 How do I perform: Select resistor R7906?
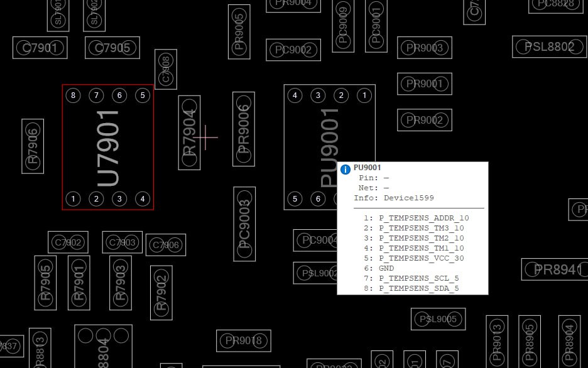pos(33,146)
